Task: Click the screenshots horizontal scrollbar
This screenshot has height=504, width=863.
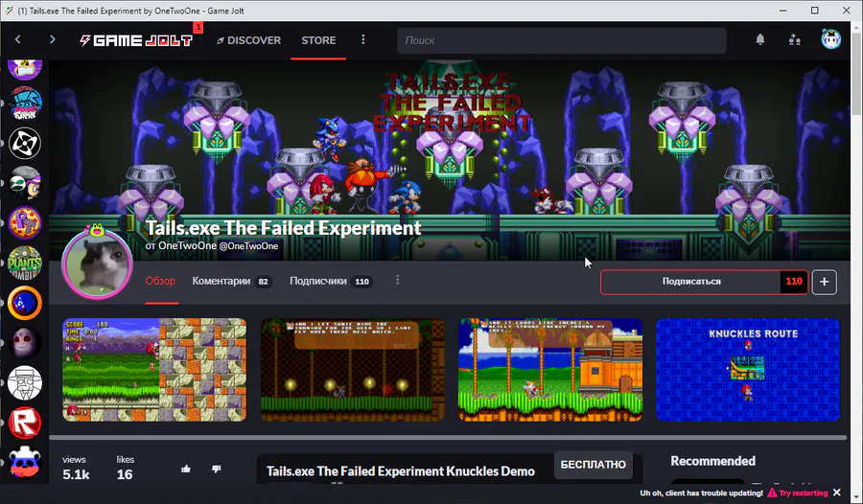Action: click(448, 438)
